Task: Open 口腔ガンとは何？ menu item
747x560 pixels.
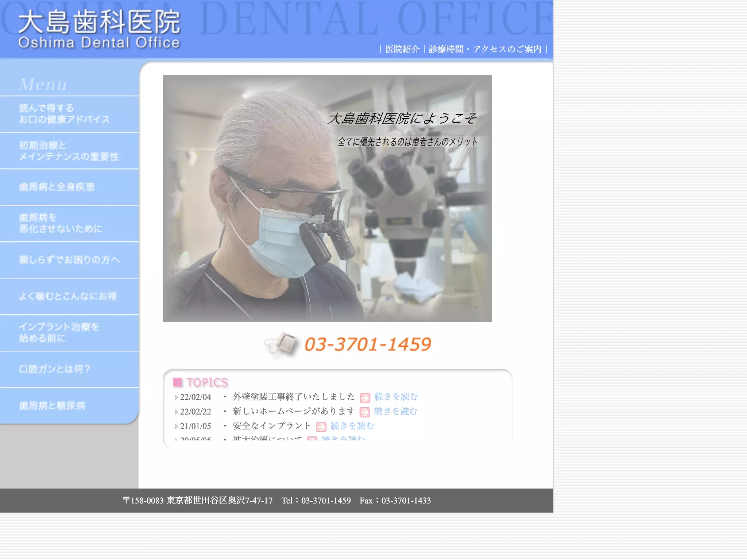Action: 69,369
